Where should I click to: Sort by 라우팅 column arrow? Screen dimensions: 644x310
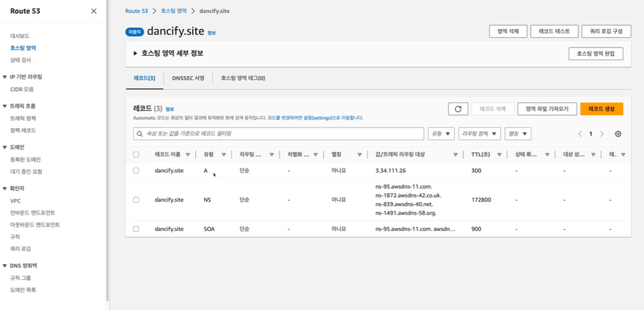point(272,155)
